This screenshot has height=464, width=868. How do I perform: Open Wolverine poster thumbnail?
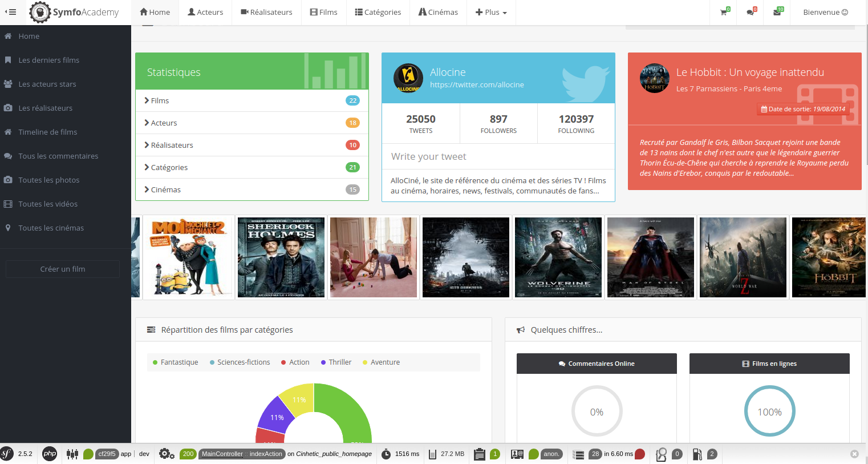point(558,257)
